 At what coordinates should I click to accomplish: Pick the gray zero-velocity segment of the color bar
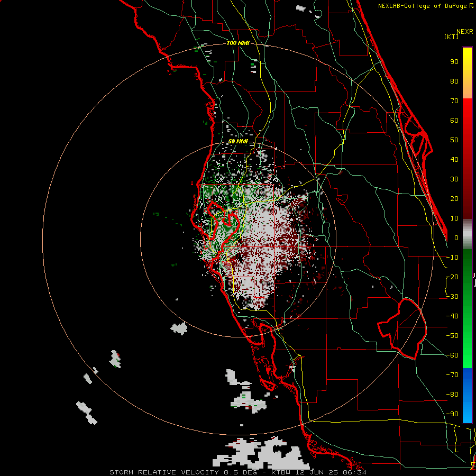tap(467, 234)
